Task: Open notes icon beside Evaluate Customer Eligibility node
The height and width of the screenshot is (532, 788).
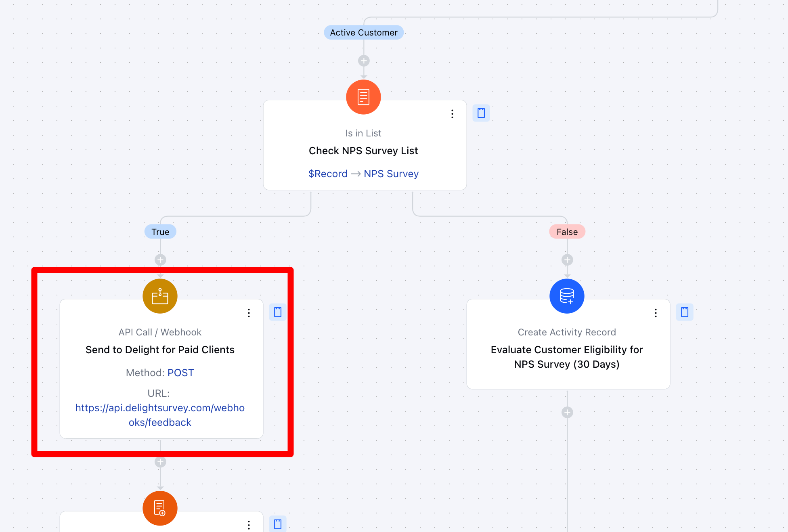Action: coord(685,312)
